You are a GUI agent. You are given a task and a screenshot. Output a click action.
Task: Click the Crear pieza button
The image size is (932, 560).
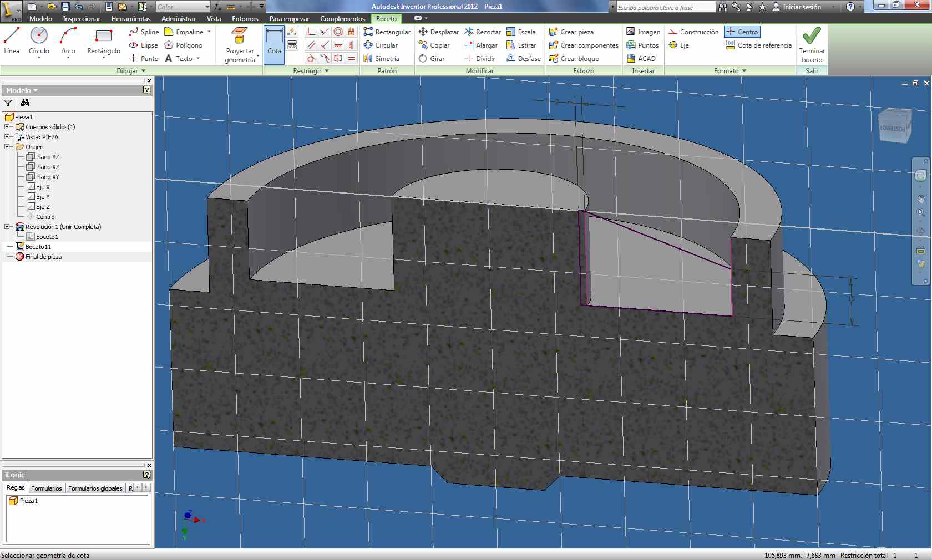coord(571,32)
